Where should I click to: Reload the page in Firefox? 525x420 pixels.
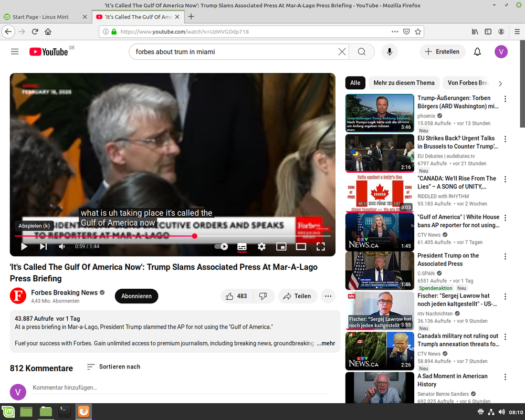coord(35,31)
